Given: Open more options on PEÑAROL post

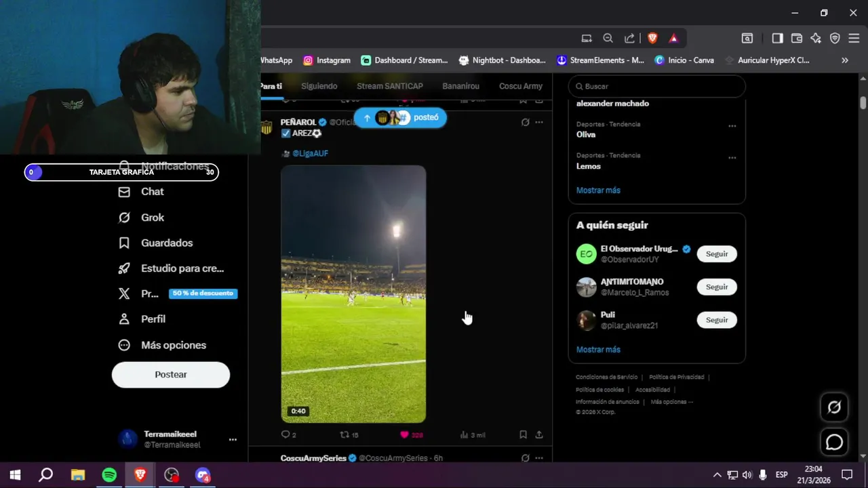Looking at the screenshot, I should [x=539, y=123].
